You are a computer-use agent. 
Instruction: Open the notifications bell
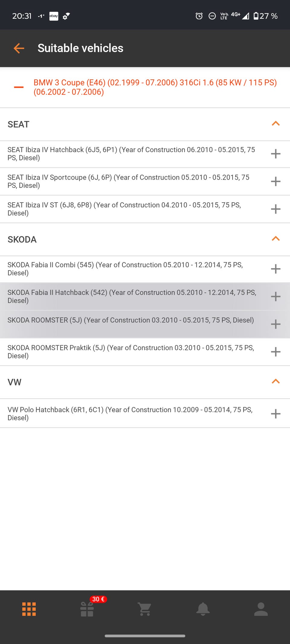coord(203,609)
